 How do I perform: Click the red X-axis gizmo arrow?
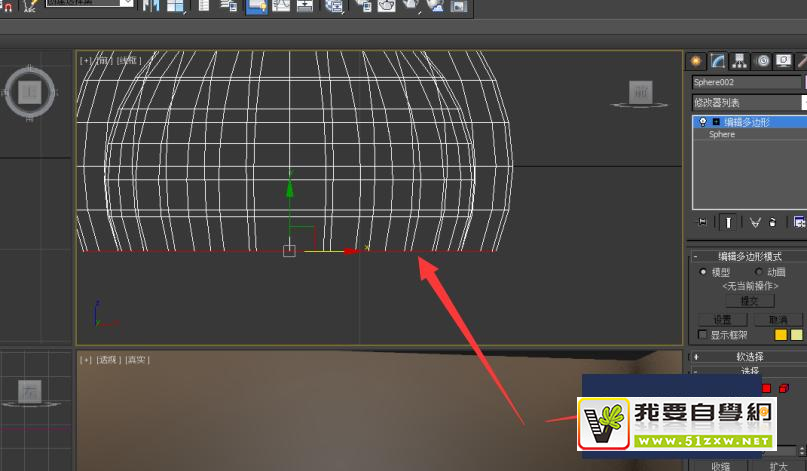point(351,251)
